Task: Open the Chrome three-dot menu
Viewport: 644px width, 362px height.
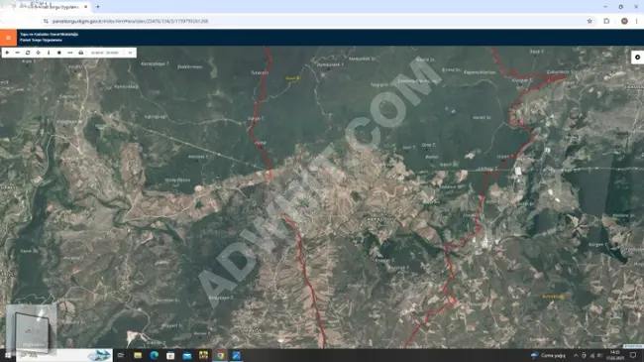Action: tap(637, 21)
